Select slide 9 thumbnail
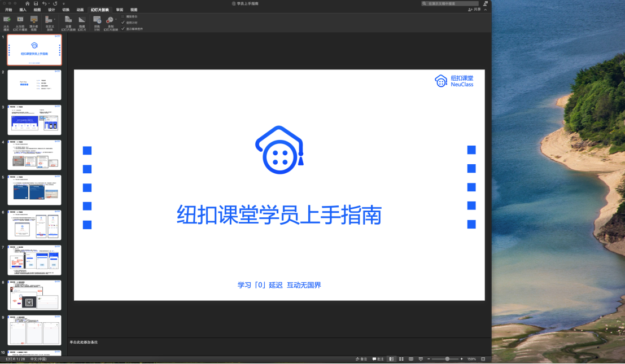Viewport: 625px width, 364px height. (x=34, y=330)
